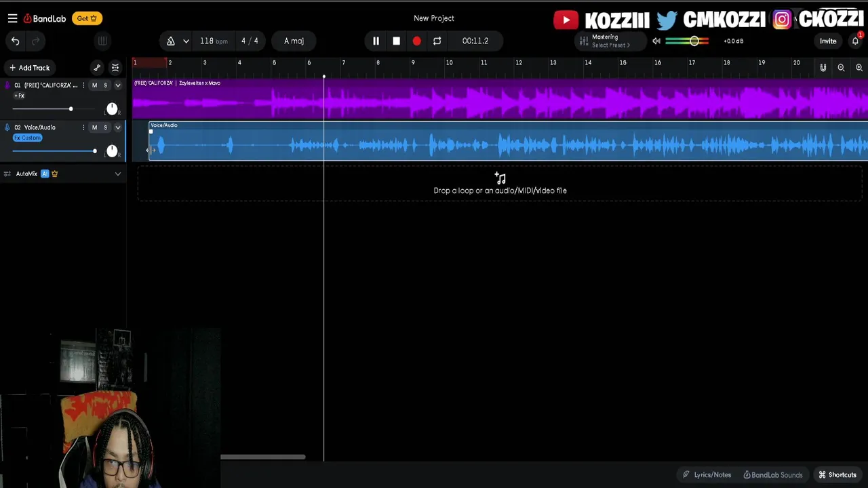Screen dimensions: 868x488
Task: Select the purple CALIFORZA audio region
Action: (x=500, y=100)
